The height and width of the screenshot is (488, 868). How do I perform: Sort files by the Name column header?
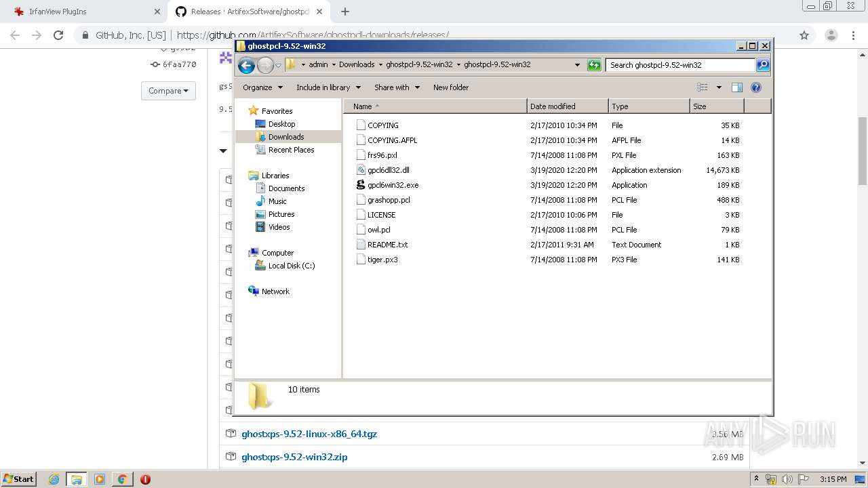point(435,106)
